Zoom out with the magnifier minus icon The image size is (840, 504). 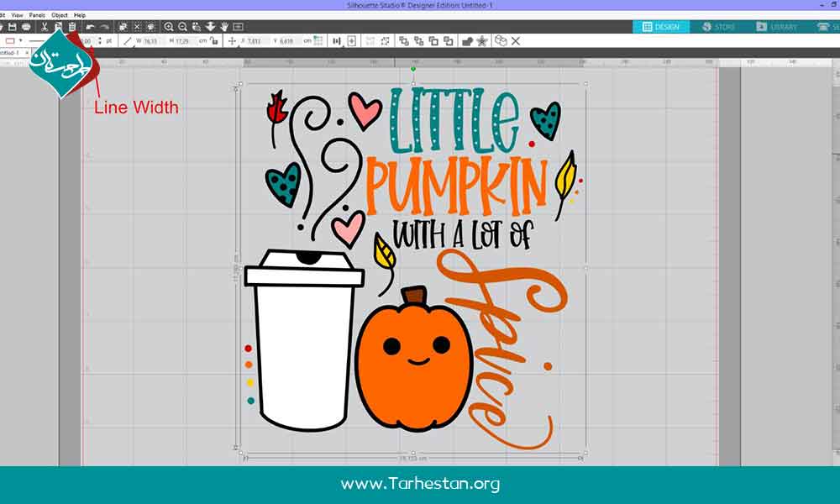(182, 27)
